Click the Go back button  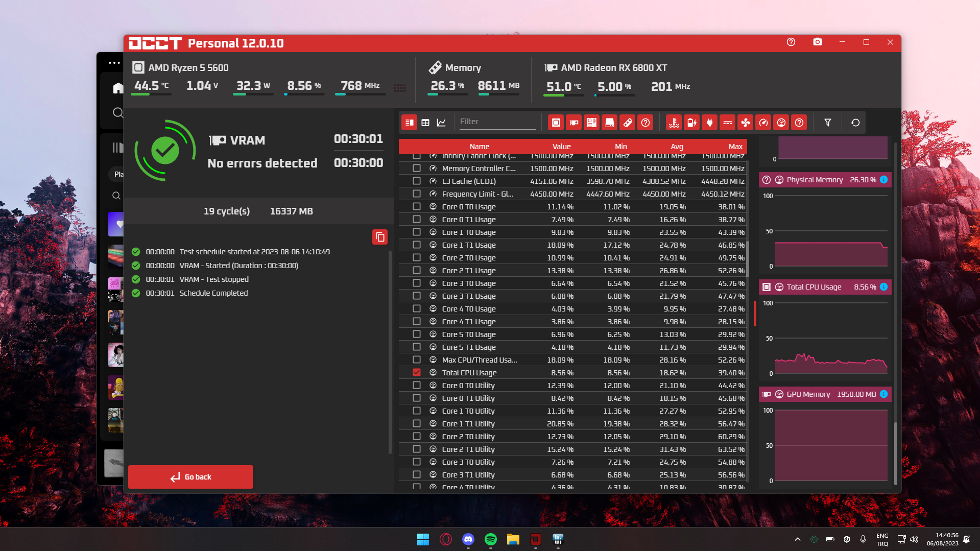tap(190, 477)
